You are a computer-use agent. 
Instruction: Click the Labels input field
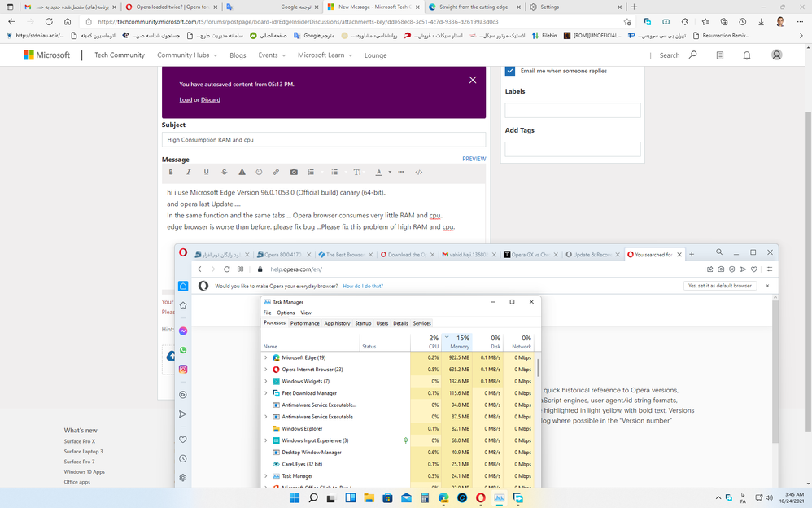[x=573, y=110]
